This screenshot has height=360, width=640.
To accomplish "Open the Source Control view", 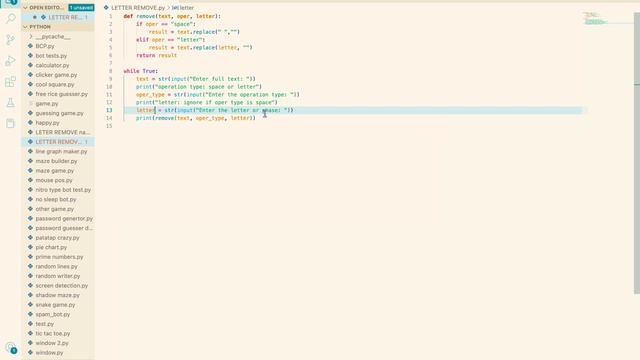I will point(11,40).
